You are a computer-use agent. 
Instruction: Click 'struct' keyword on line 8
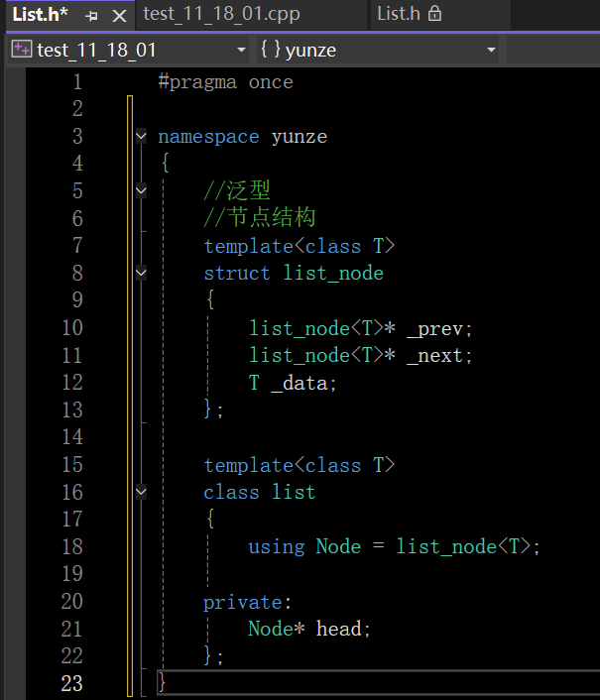237,274
